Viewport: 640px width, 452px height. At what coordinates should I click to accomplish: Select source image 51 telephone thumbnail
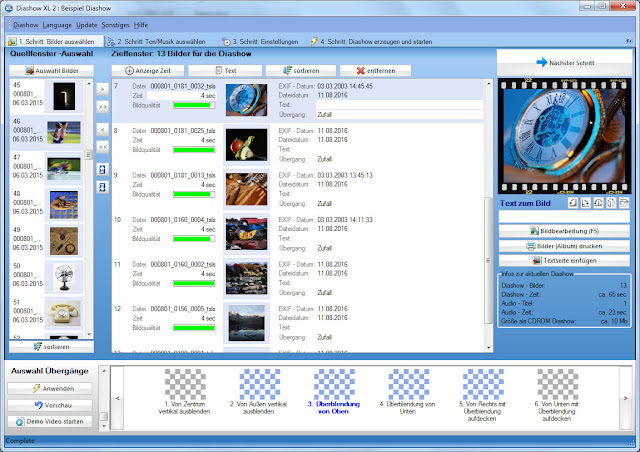[x=64, y=313]
